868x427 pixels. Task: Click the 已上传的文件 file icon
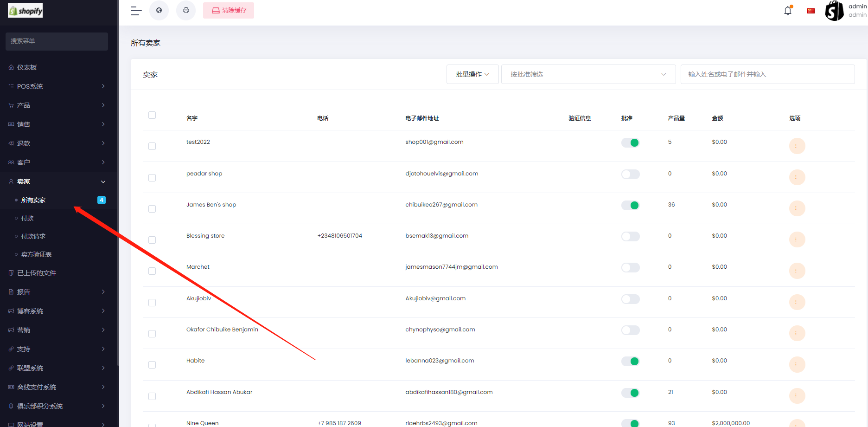point(11,273)
